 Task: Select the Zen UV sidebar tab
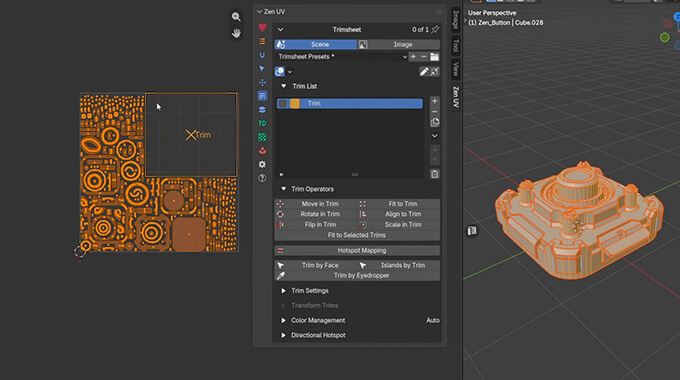pos(456,96)
